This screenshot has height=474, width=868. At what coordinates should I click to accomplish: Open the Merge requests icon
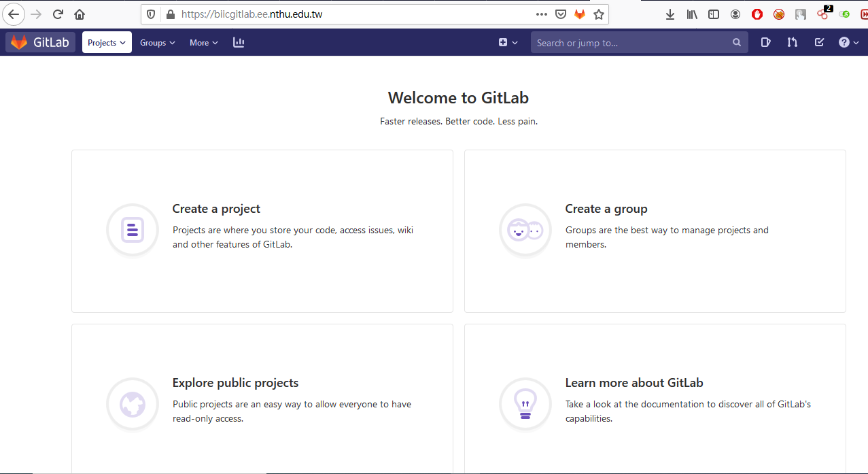(x=793, y=42)
